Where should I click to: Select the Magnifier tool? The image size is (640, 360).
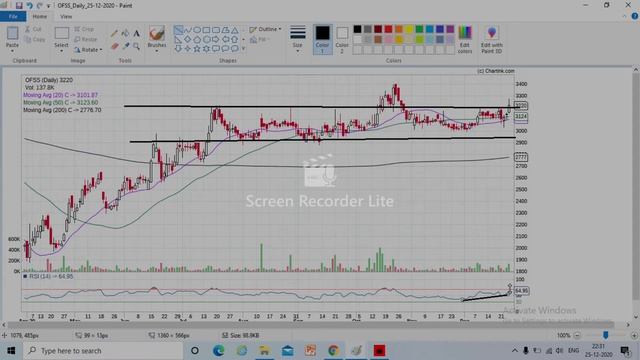click(x=136, y=46)
